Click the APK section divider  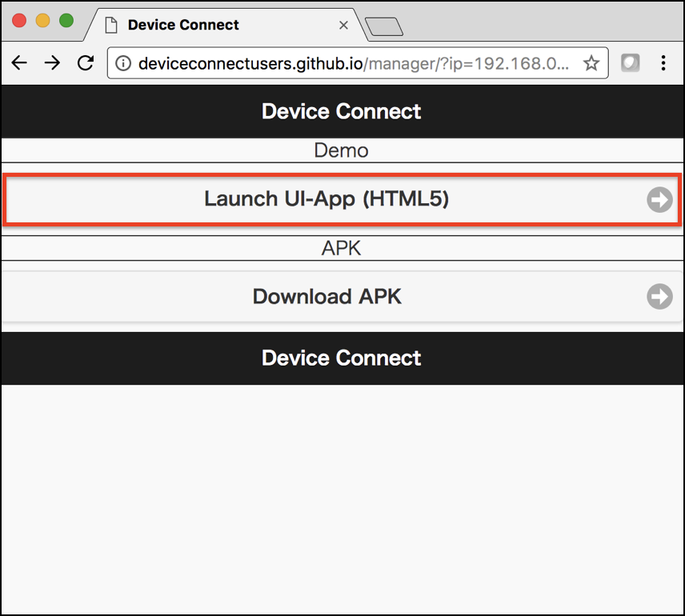coord(342,248)
